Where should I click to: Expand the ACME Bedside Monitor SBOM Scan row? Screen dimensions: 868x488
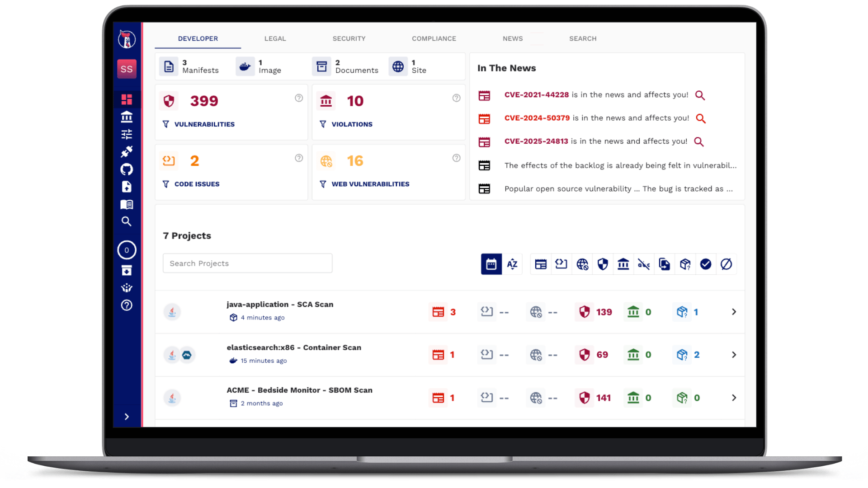734,398
